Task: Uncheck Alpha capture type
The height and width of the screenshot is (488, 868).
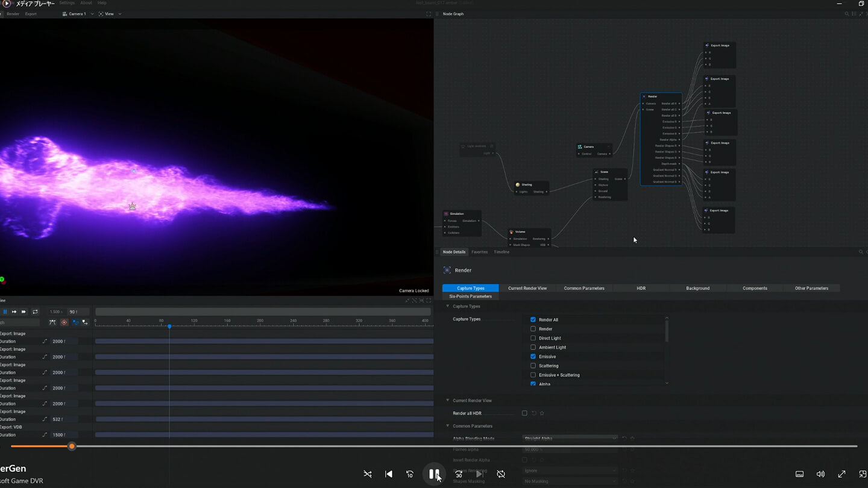Action: (x=533, y=384)
